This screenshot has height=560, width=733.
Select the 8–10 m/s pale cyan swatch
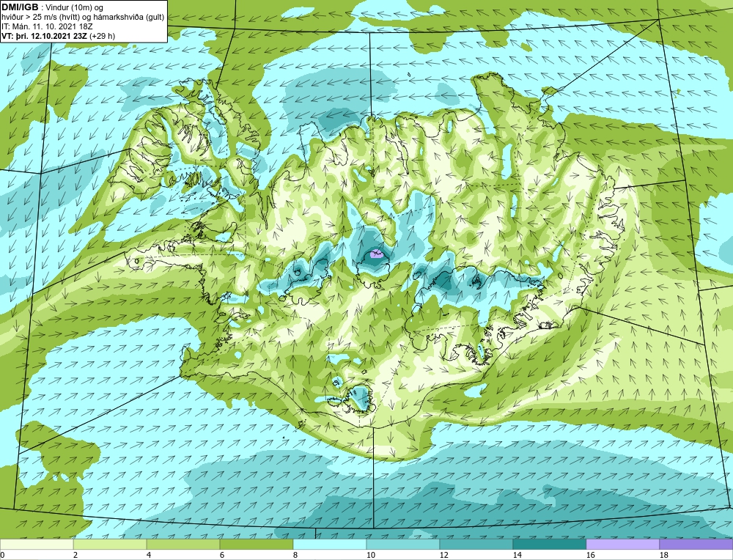[330, 544]
